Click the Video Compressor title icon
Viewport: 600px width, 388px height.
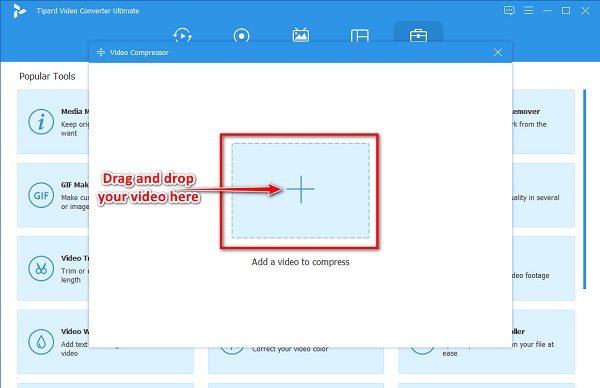coord(101,52)
